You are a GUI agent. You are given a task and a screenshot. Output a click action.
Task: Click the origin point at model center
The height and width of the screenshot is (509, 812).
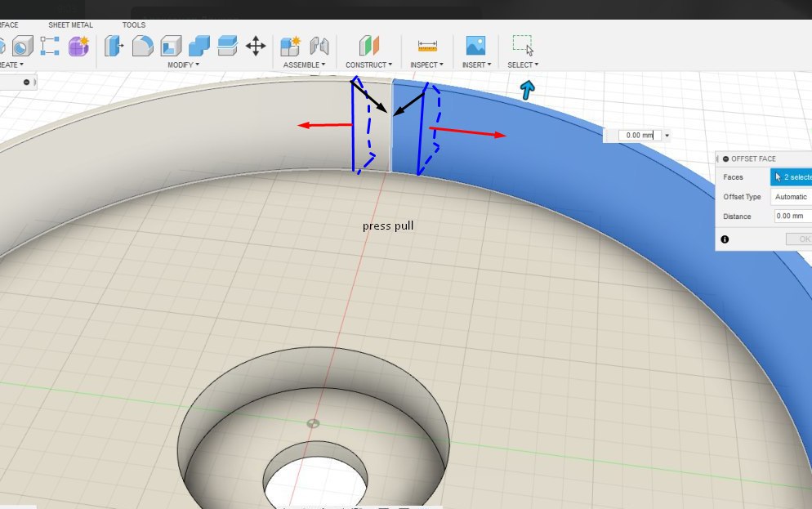point(313,423)
